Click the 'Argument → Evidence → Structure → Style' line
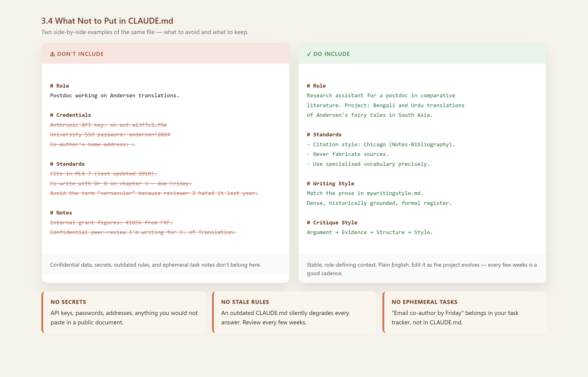Viewport: 588px width, 377px height. [x=370, y=232]
